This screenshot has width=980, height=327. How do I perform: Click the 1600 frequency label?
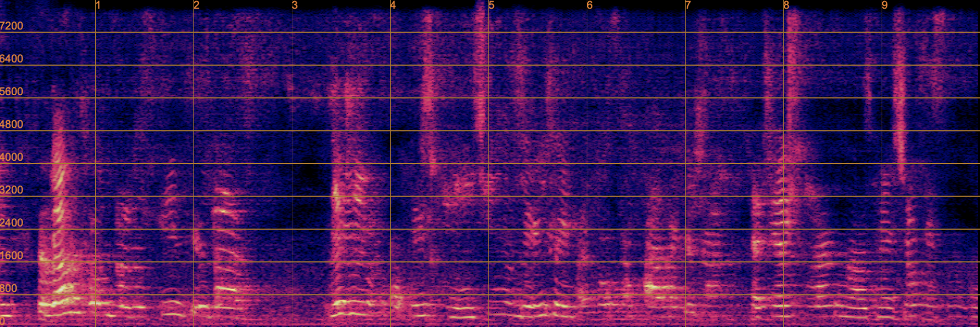point(12,256)
